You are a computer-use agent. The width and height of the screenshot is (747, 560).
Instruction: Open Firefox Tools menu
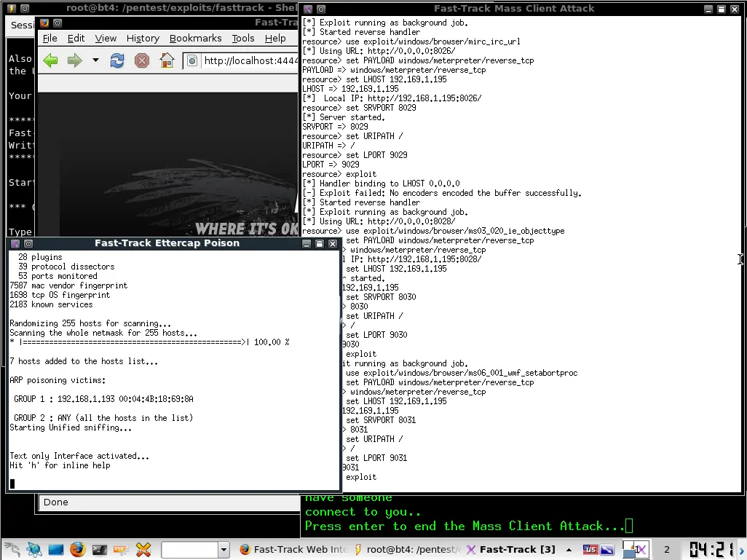[x=243, y=38]
